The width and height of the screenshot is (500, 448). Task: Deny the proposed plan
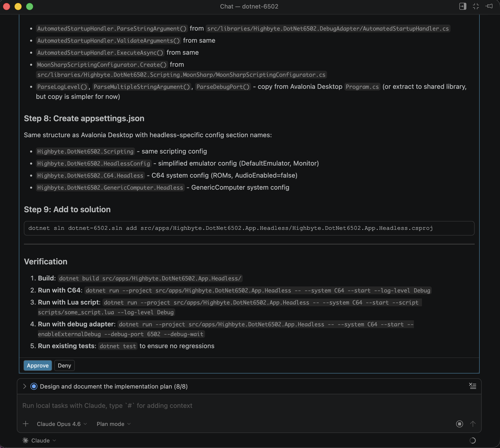tap(64, 365)
